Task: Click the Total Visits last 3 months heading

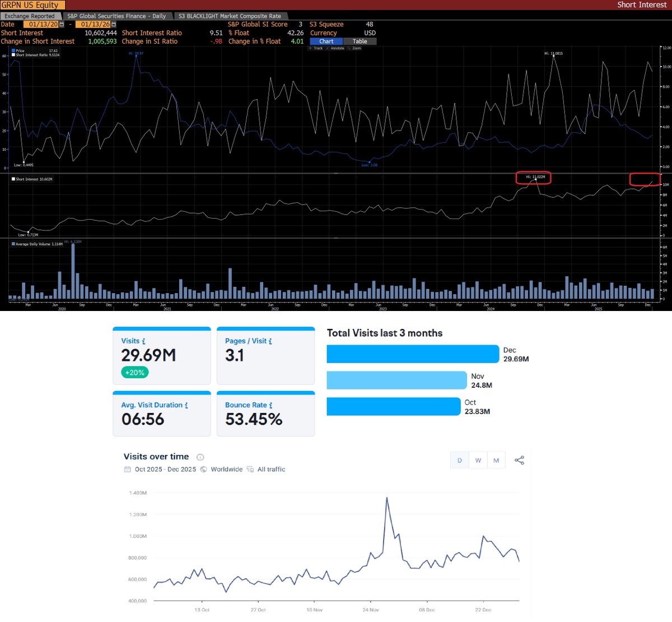Action: click(385, 333)
